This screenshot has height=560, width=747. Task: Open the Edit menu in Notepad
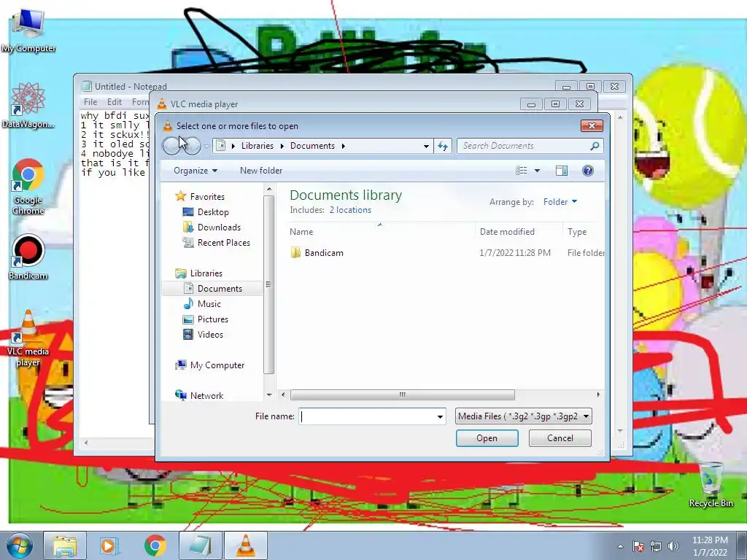pyautogui.click(x=115, y=102)
